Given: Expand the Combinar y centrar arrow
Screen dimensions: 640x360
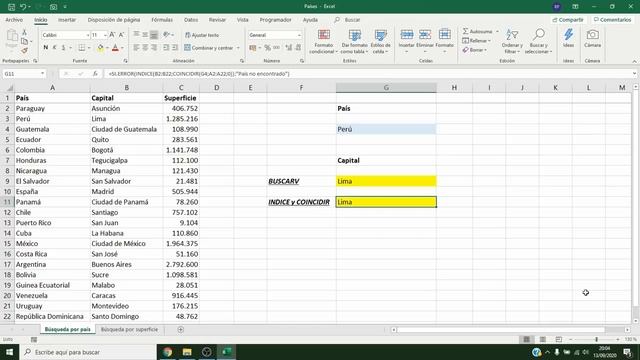Looking at the screenshot, I should pyautogui.click(x=238, y=48).
